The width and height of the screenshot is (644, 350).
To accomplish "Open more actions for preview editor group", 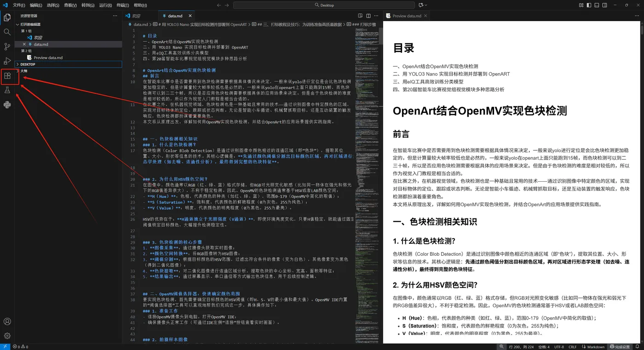I will coord(637,16).
